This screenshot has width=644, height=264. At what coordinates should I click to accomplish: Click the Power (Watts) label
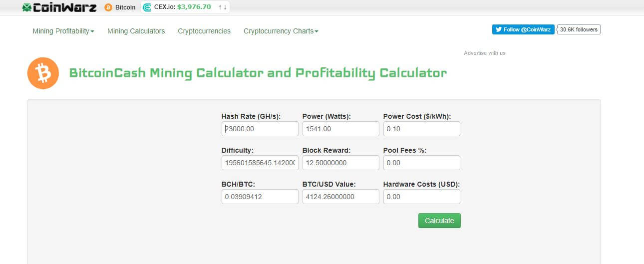pos(326,116)
